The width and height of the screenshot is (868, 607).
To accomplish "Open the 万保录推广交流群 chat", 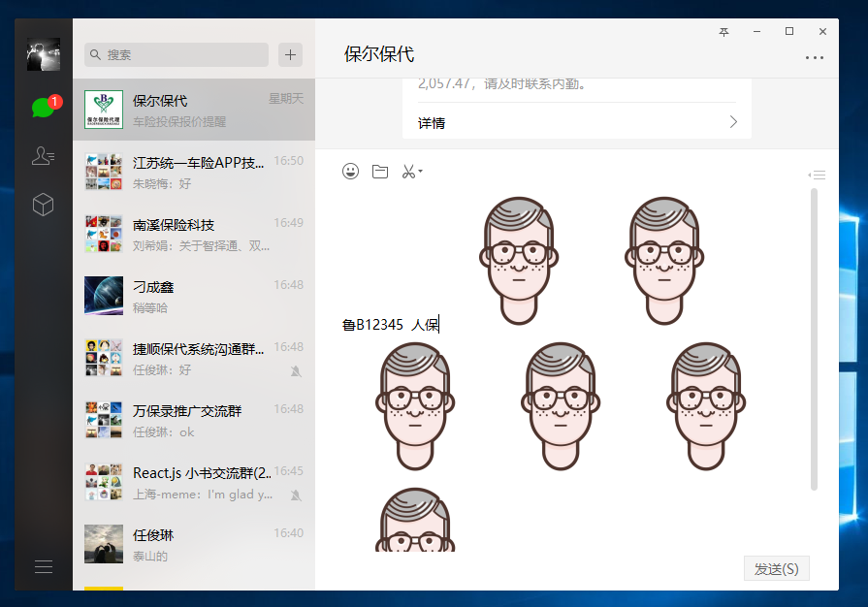I will point(194,420).
